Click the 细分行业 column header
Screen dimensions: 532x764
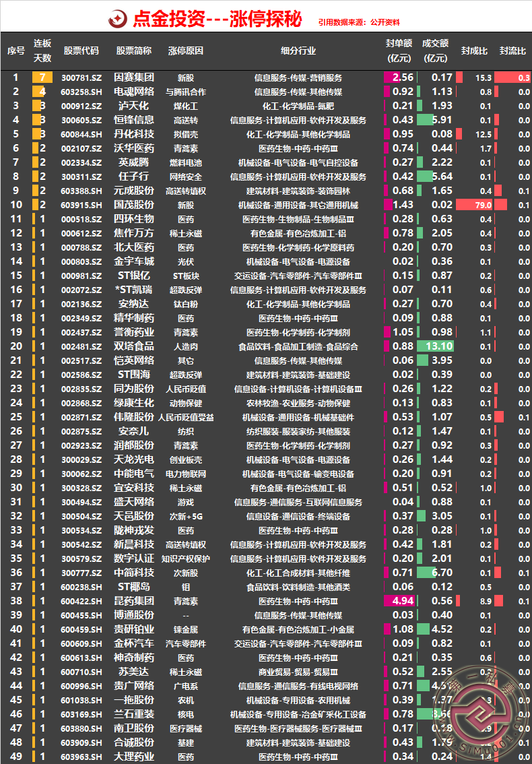pyautogui.click(x=298, y=51)
